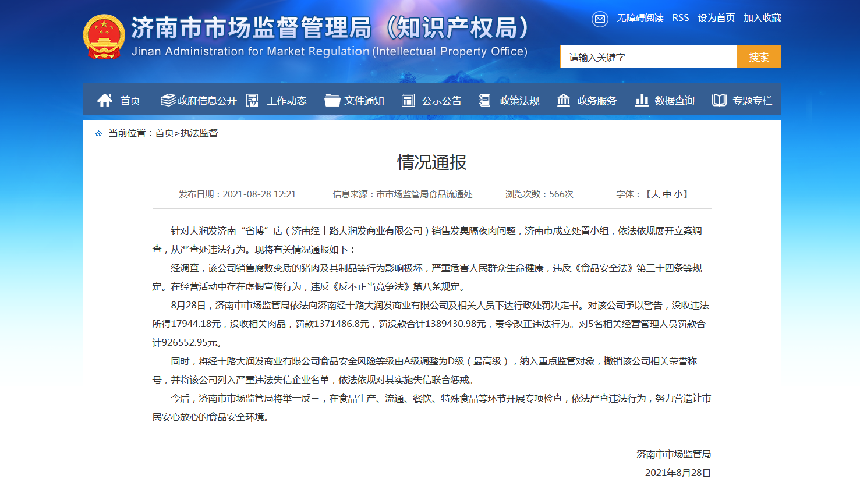Set font size to 中
This screenshot has height=504, width=860.
pyautogui.click(x=667, y=194)
